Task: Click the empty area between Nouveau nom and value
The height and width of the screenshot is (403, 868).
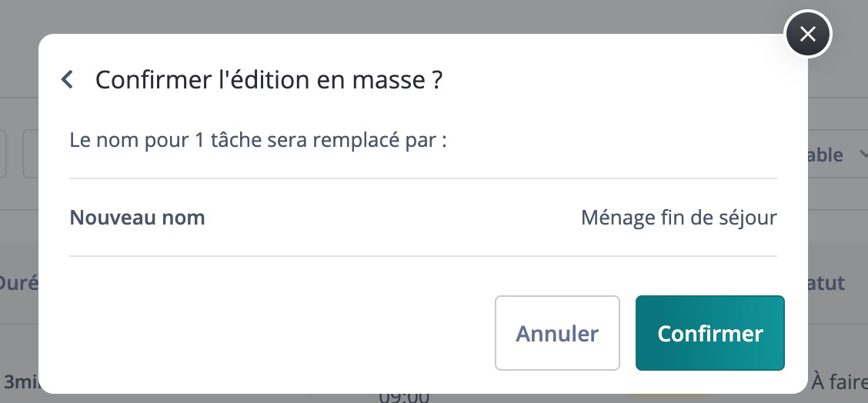Action: coord(392,218)
